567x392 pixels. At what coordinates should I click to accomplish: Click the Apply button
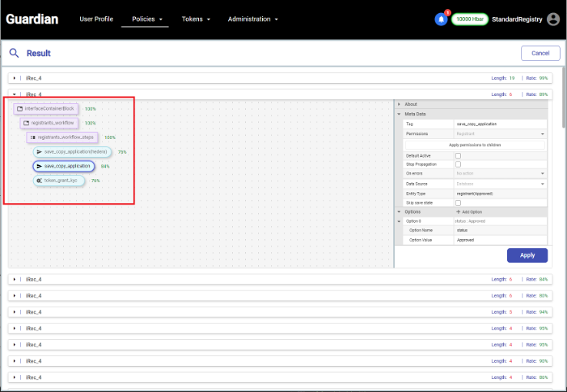[527, 255]
